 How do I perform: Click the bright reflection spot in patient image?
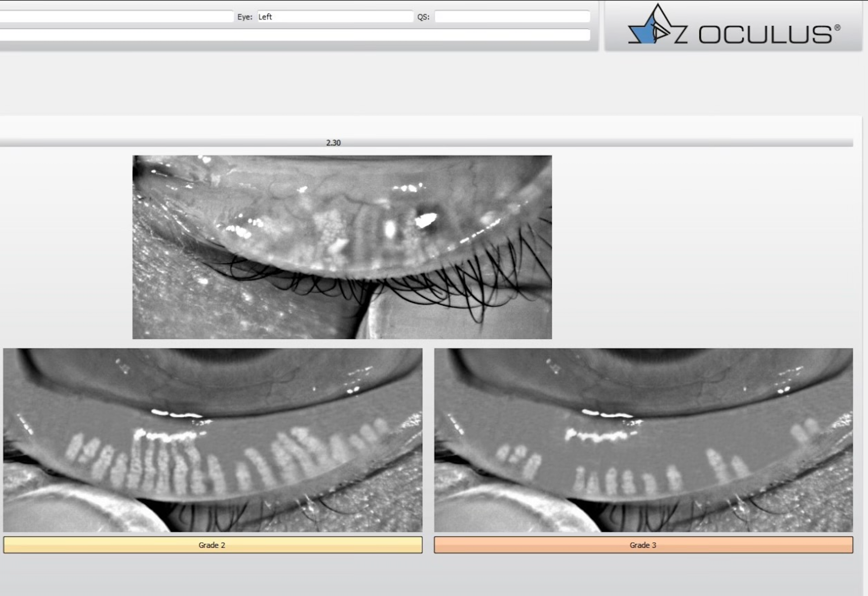[x=425, y=220]
